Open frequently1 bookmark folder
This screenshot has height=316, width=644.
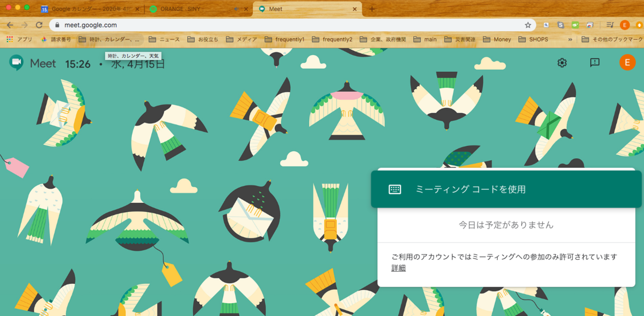point(284,39)
